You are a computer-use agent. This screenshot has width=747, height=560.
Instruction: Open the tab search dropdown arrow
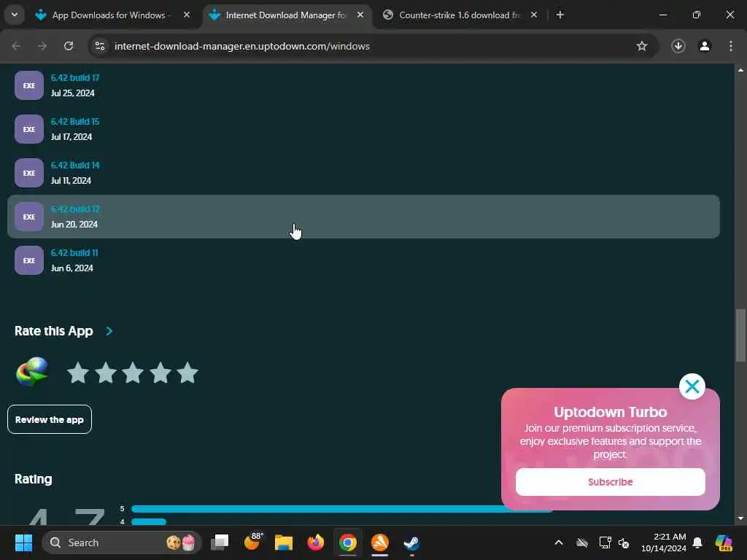click(15, 15)
